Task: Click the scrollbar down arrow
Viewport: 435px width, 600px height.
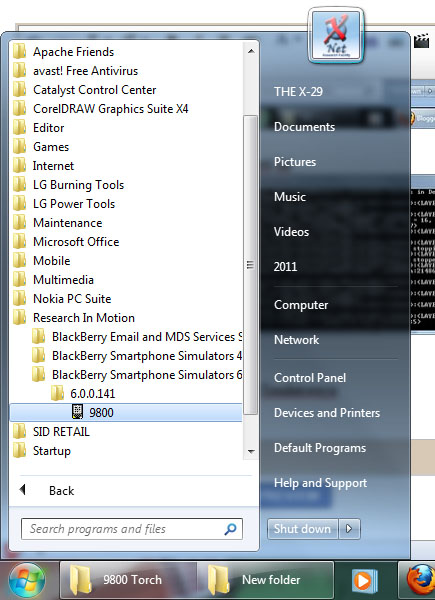Action: pos(251,452)
